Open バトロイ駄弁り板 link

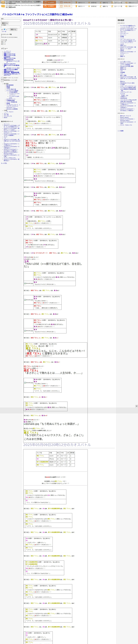tap(11, 89)
